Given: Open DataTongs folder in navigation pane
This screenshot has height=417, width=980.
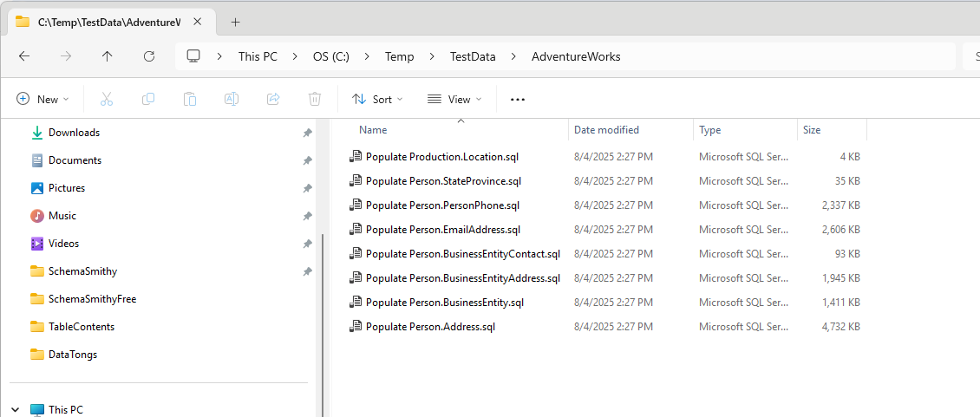Looking at the screenshot, I should pos(73,355).
